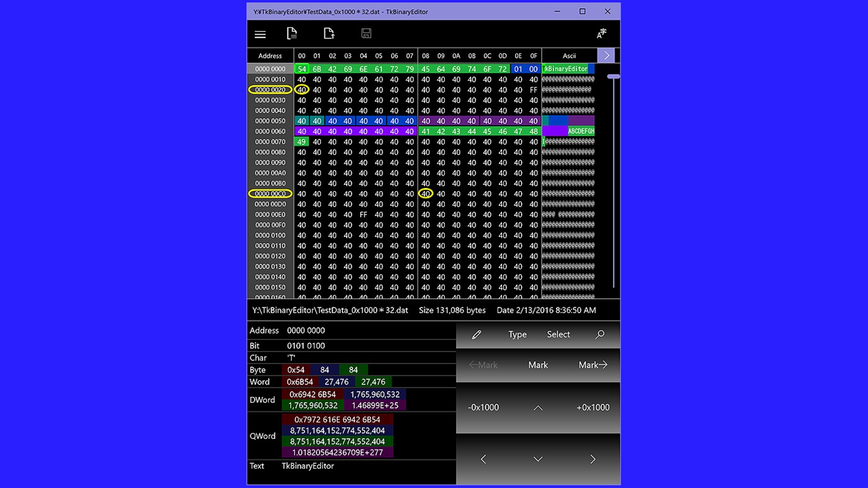
Task: Go back 0x1000 bytes
Action: point(483,407)
